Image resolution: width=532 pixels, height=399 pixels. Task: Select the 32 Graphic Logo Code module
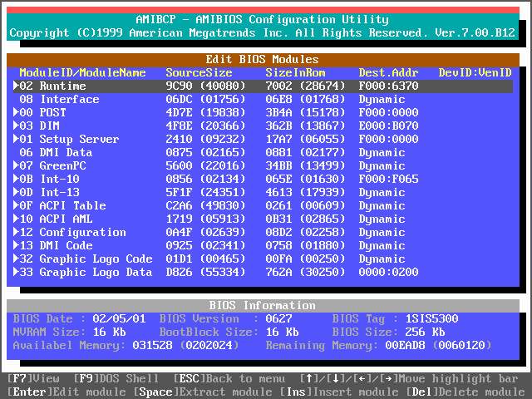click(263, 259)
